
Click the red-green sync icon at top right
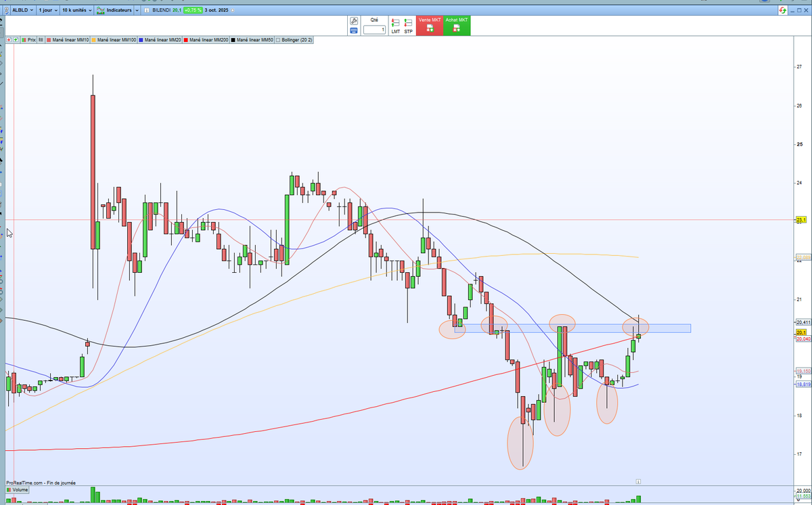click(x=783, y=10)
